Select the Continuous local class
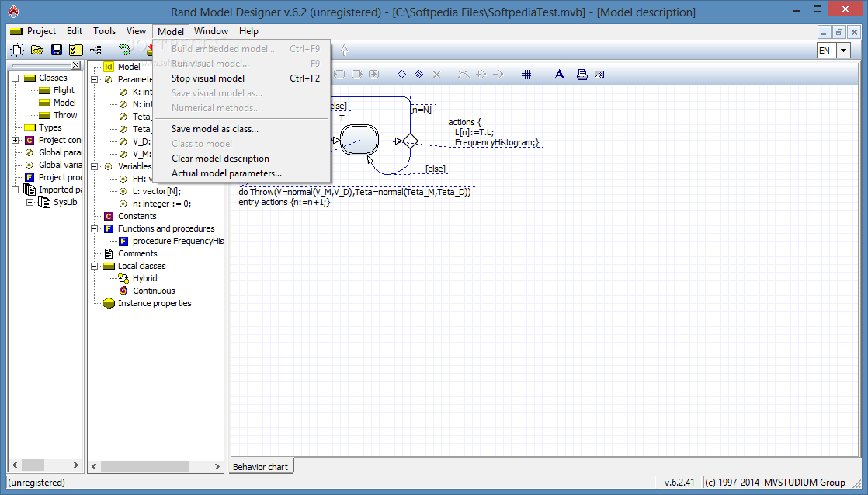The image size is (868, 495). [154, 291]
